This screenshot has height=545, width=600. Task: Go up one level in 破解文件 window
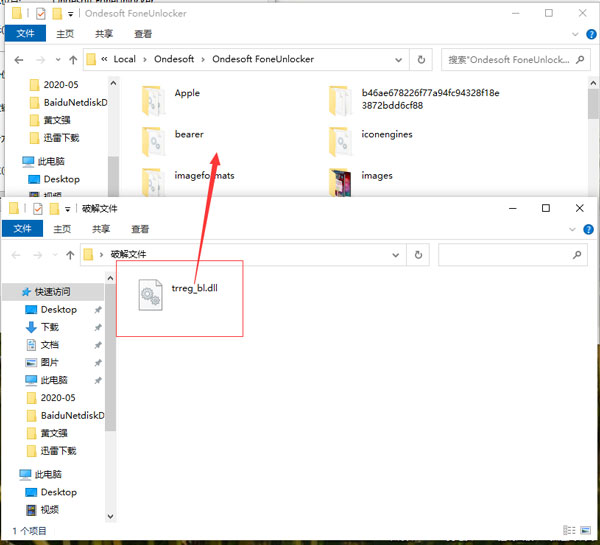point(70,255)
